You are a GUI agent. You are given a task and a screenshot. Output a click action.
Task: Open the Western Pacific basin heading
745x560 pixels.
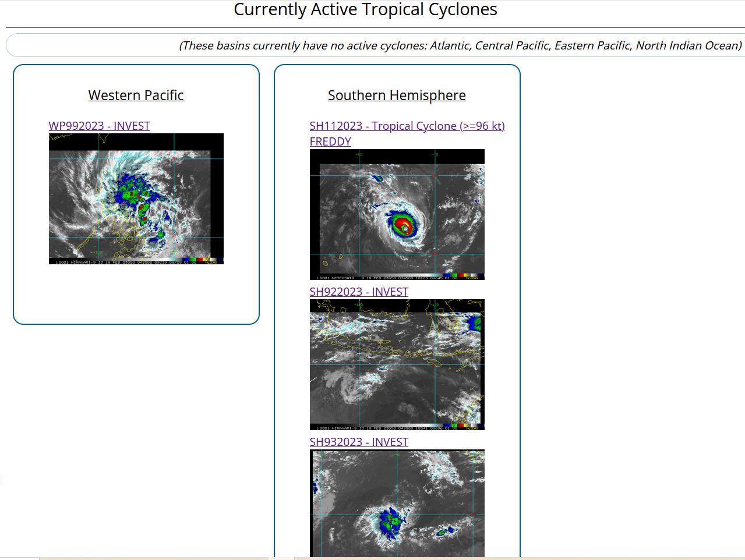136,95
